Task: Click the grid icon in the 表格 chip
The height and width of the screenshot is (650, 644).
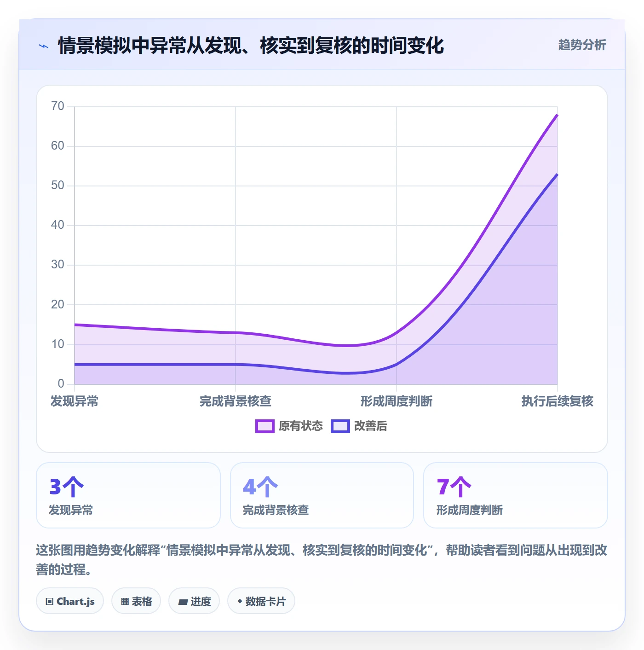Action: point(125,601)
